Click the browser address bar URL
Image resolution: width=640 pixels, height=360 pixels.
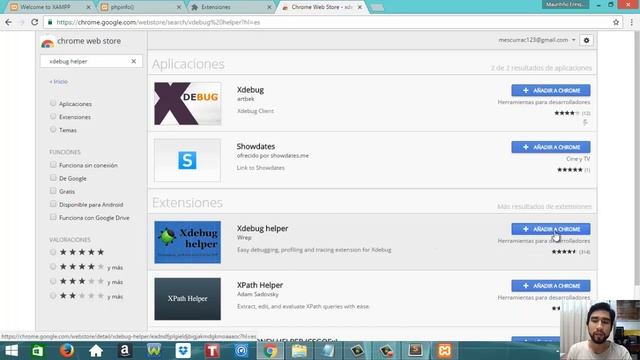[158, 22]
